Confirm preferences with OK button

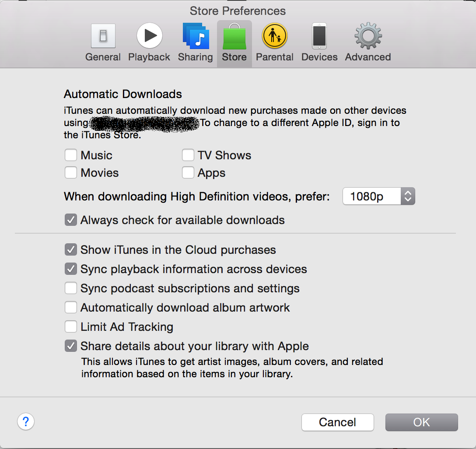coord(422,422)
